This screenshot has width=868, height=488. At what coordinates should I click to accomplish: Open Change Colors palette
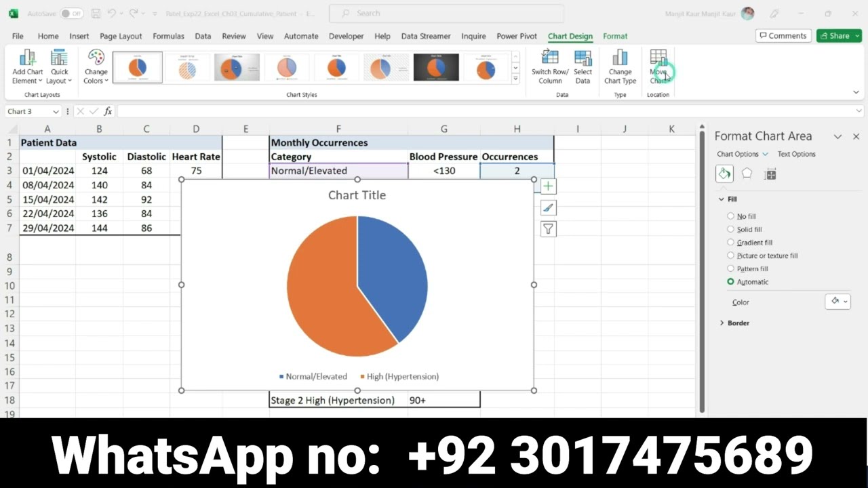pyautogui.click(x=96, y=66)
